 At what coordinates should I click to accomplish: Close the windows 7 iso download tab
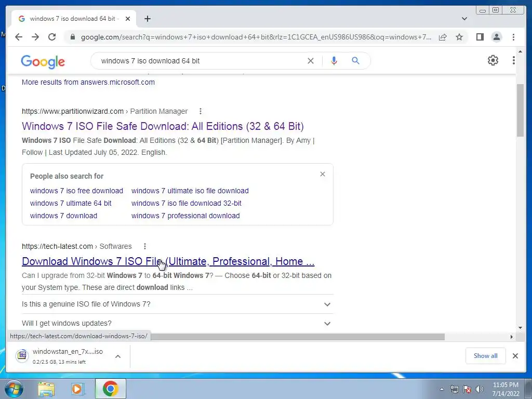pyautogui.click(x=128, y=19)
